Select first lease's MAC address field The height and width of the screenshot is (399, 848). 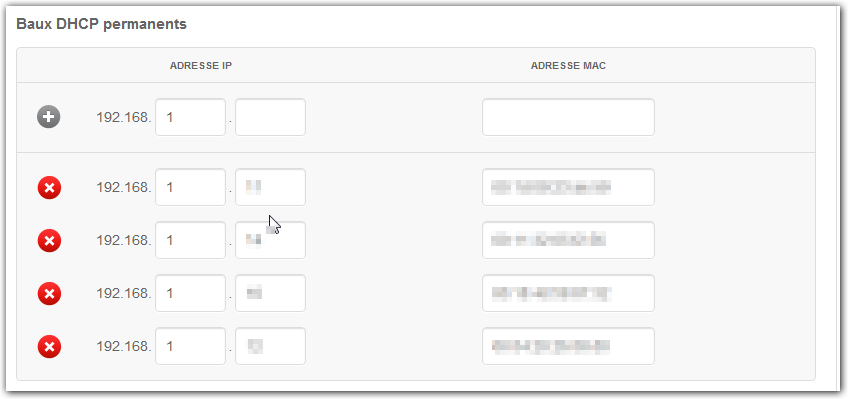(568, 187)
